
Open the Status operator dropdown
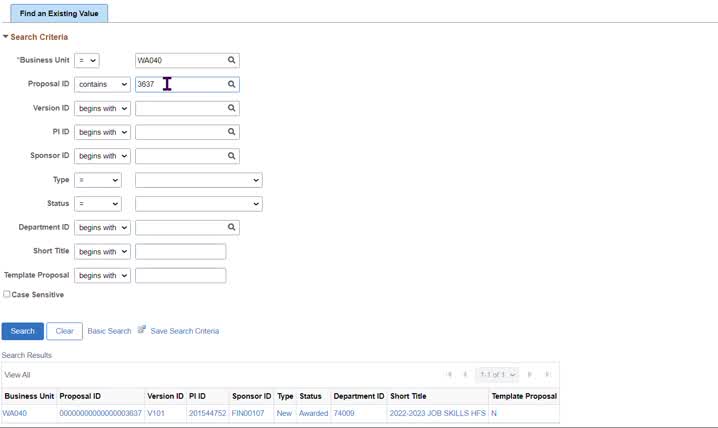(98, 204)
